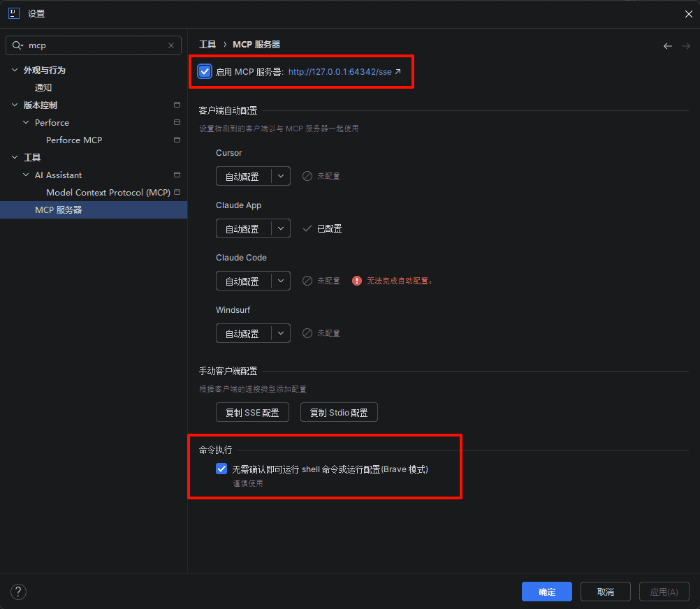700x609 pixels.
Task: Disable the 启用 MCP 服务器 checkbox
Action: (x=205, y=71)
